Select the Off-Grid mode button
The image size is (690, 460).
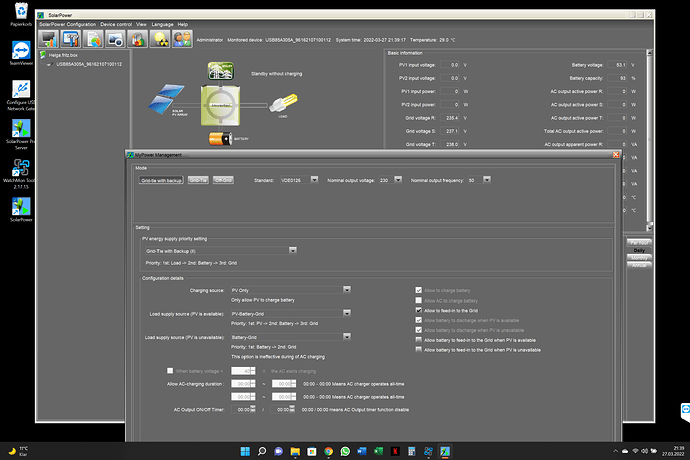[223, 180]
